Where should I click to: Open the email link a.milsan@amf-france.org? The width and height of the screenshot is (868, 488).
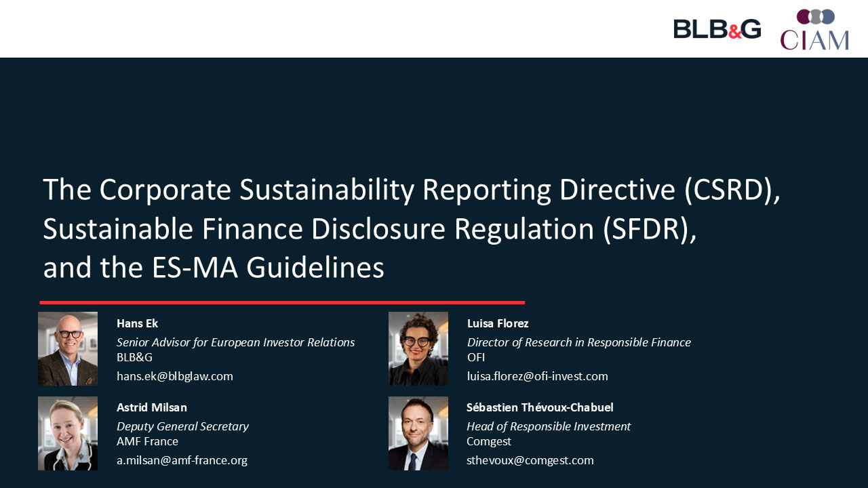click(182, 461)
